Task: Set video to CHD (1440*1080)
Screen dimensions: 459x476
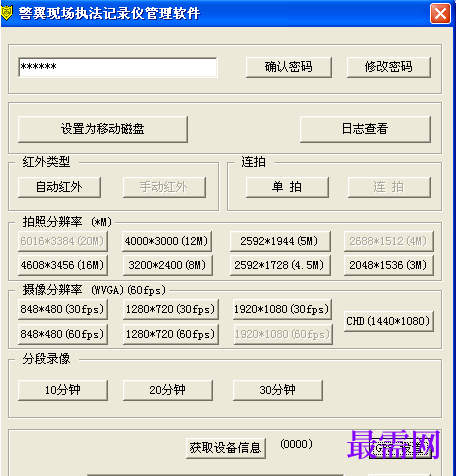Action: coord(389,321)
